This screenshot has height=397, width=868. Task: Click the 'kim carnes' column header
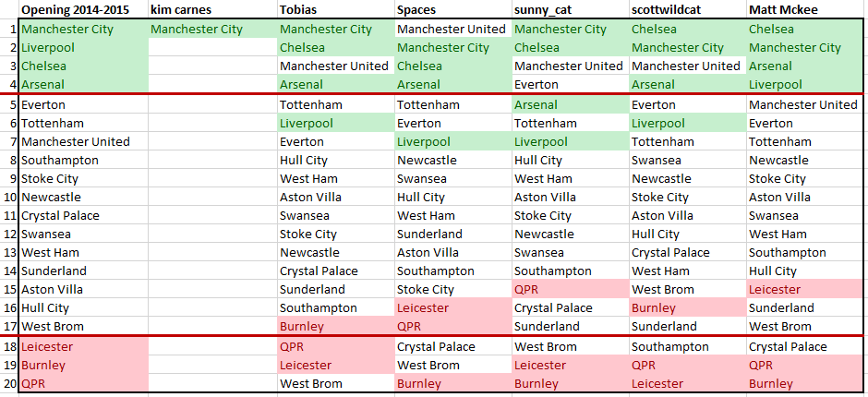pos(212,9)
